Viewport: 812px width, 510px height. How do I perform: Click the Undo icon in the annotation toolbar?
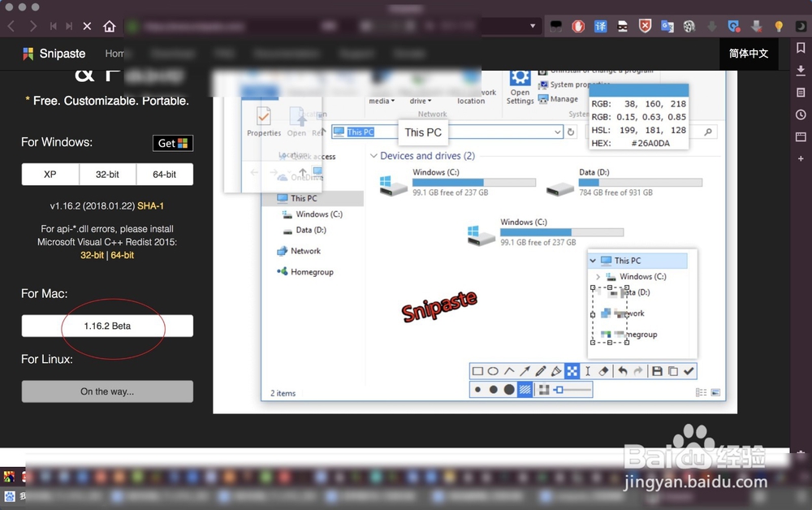(x=623, y=372)
